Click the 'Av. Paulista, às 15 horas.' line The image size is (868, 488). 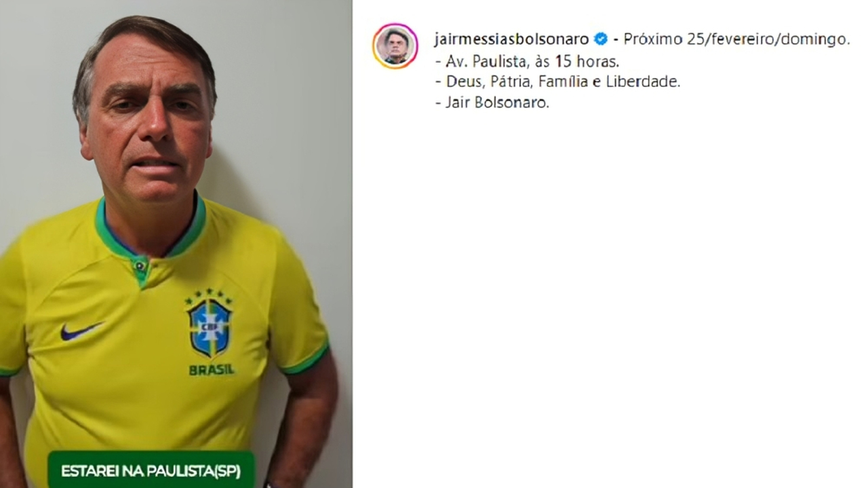[527, 60]
